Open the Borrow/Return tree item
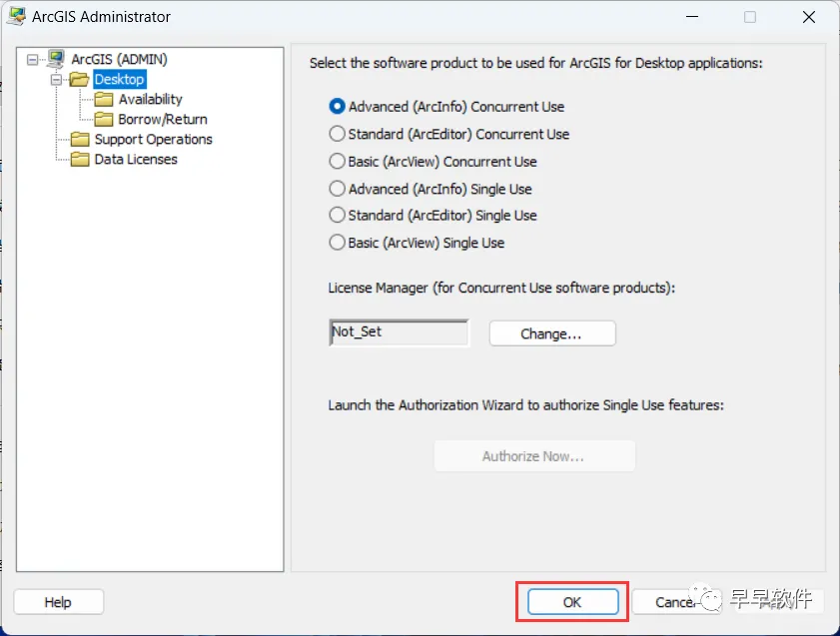Screen dimensions: 840x636 [163, 119]
